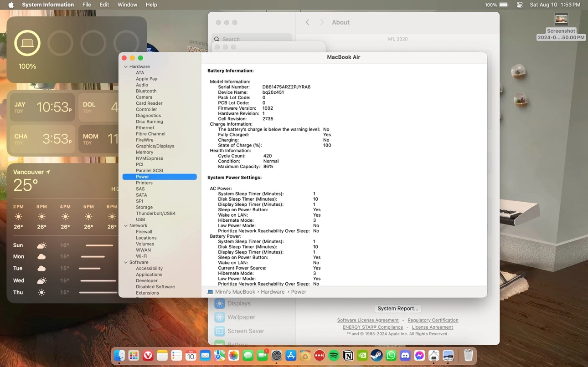This screenshot has width=588, height=367.
Task: Click the System Report button
Action: 398,308
